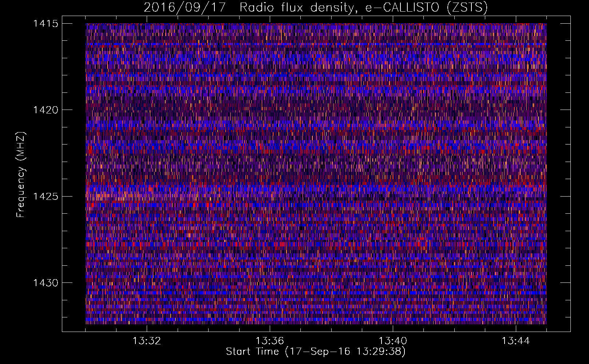This screenshot has width=589, height=364.
Task: Click the 1425 frequency tick label
Action: 46,197
